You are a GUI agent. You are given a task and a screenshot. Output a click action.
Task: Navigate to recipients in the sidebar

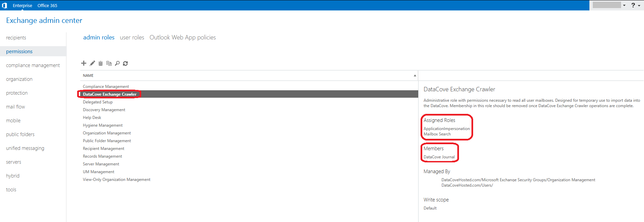click(16, 38)
